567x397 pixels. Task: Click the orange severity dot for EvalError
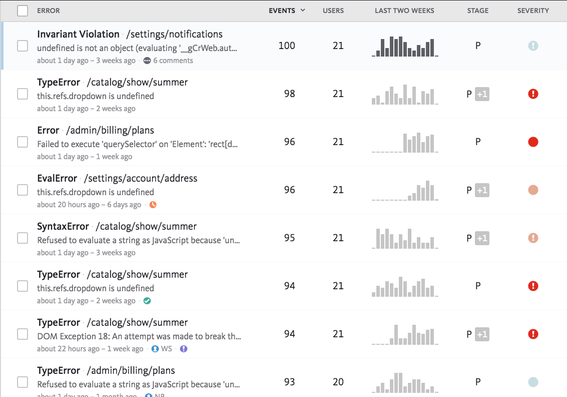coord(533,190)
